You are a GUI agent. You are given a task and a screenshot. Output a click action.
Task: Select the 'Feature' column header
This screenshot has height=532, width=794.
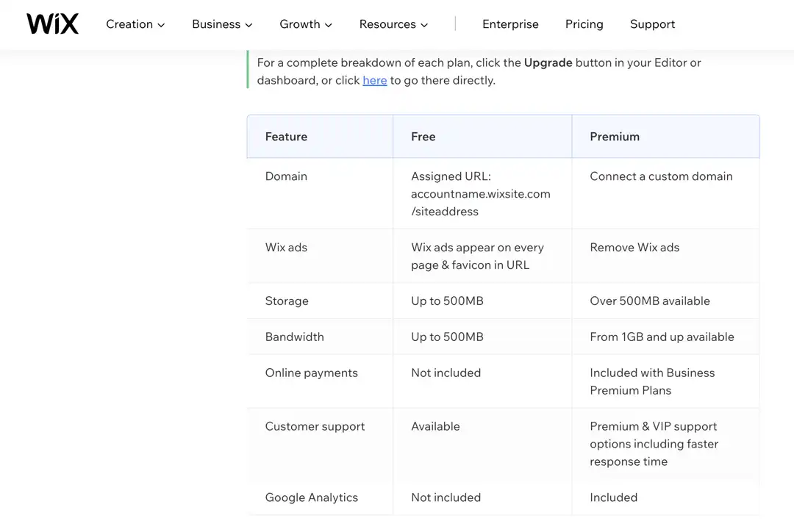(320, 137)
